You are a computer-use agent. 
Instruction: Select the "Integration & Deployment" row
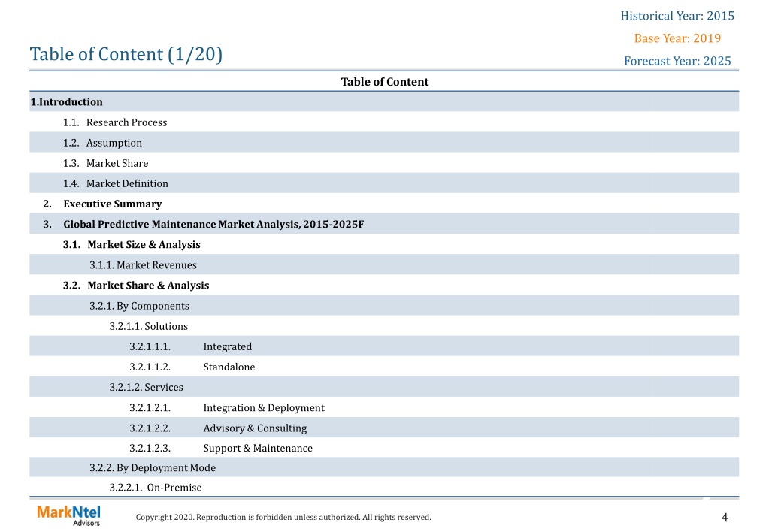click(384, 407)
